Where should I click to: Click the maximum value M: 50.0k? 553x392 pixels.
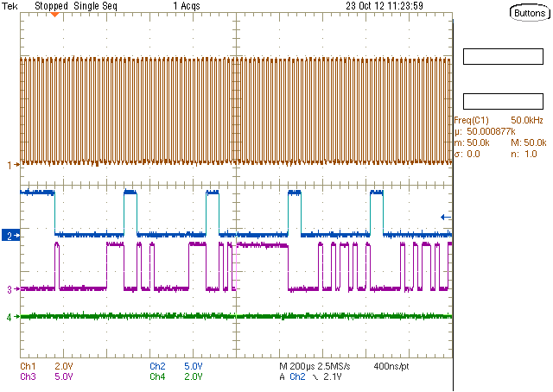[528, 142]
